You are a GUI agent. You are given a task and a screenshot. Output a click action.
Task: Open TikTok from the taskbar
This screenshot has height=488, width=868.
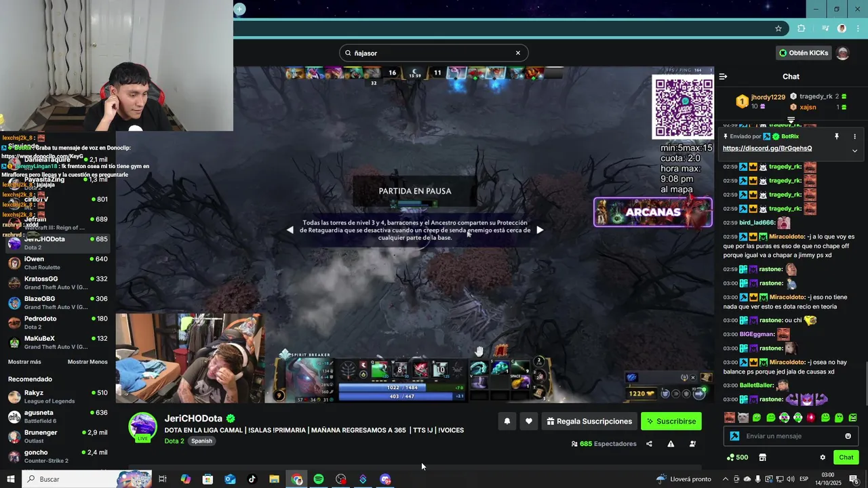[x=252, y=479]
